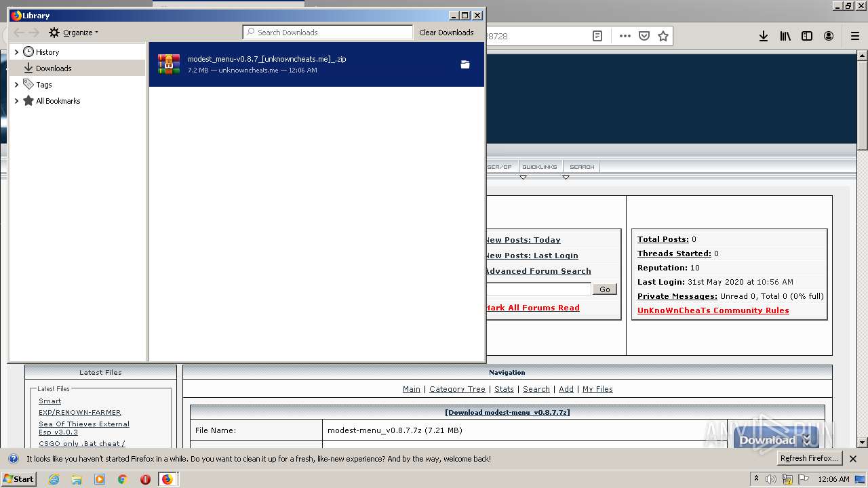Screen dimensions: 868x488
Task: Click Go button for forum search
Action: [605, 289]
